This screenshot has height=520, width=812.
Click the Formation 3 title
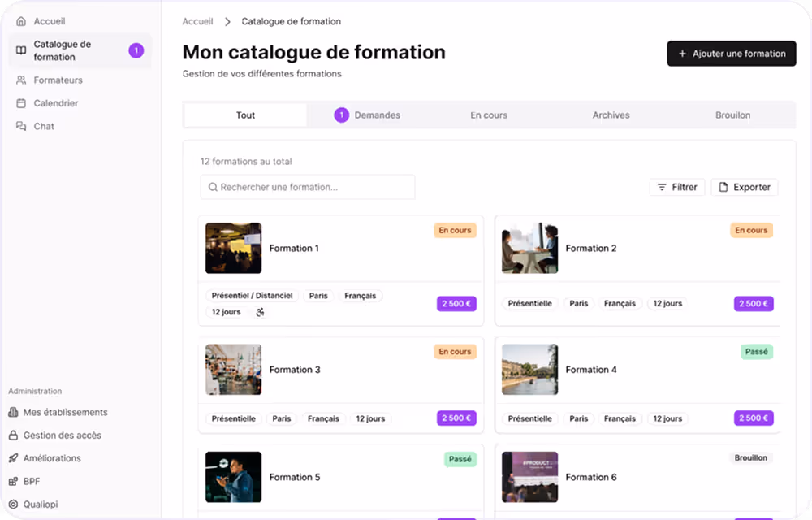click(295, 370)
